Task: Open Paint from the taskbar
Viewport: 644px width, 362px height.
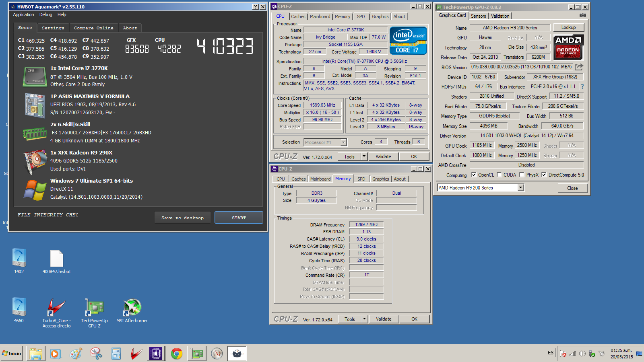Action: pos(76,354)
